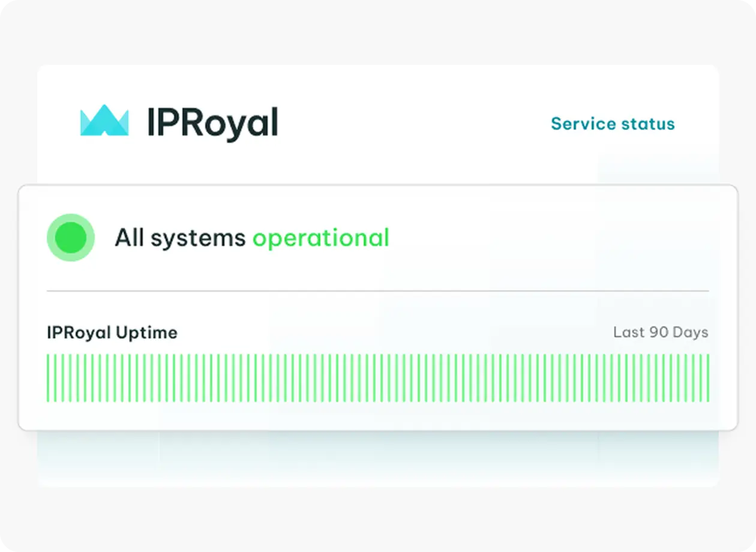Screen dimensions: 756x552
Task: Click the second uptime bar from the left
Action: click(x=55, y=378)
